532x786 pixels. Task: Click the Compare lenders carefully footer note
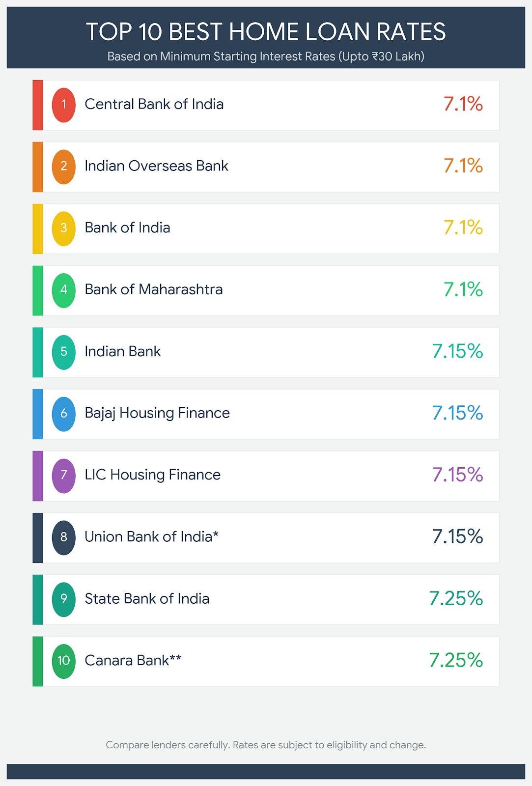tap(266, 745)
